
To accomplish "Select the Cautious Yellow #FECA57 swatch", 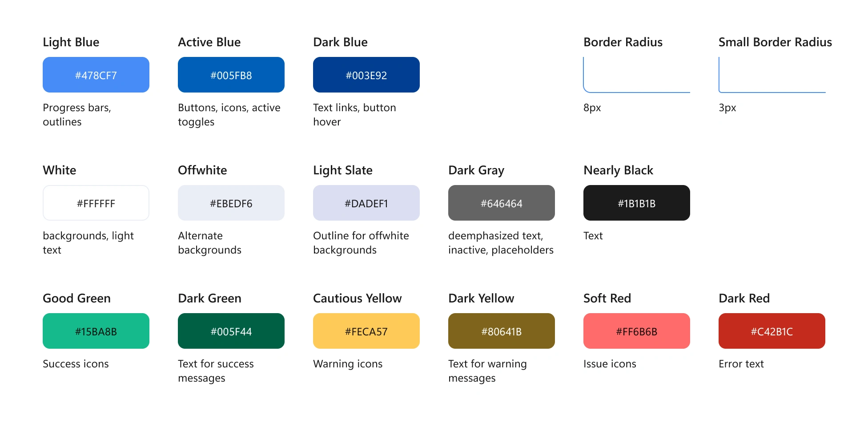I will [366, 331].
